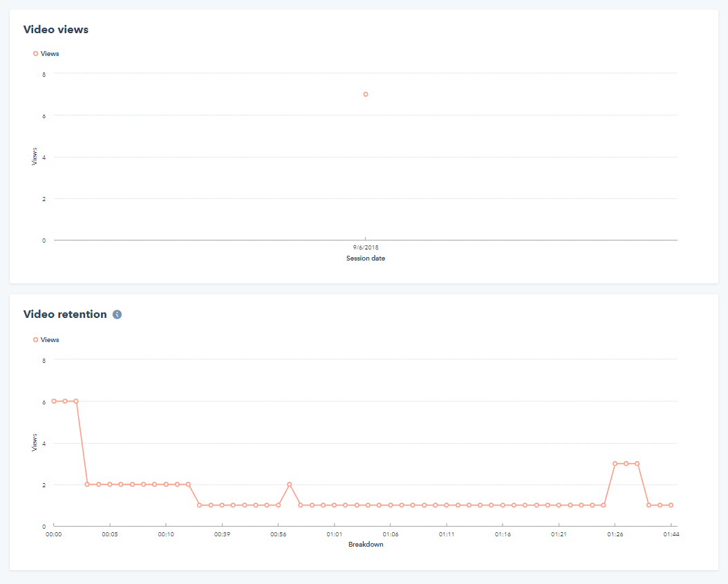Click the "Video retention" heading
Screen dimensions: 728x584
(65, 314)
